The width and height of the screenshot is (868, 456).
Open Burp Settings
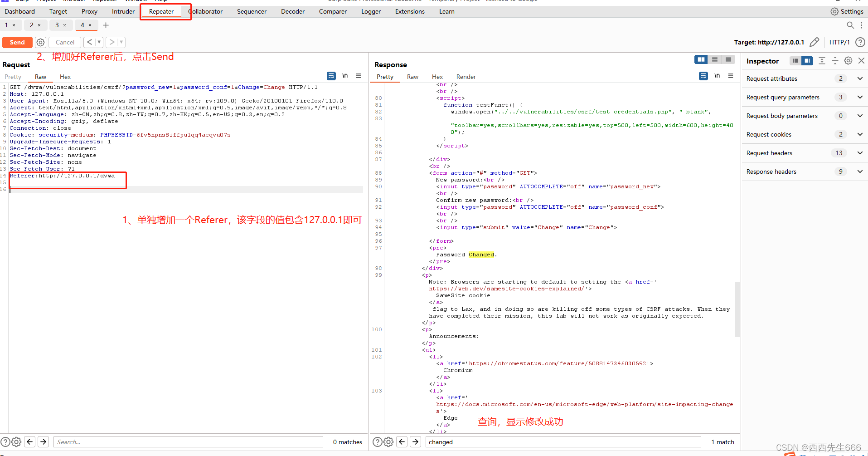point(847,11)
